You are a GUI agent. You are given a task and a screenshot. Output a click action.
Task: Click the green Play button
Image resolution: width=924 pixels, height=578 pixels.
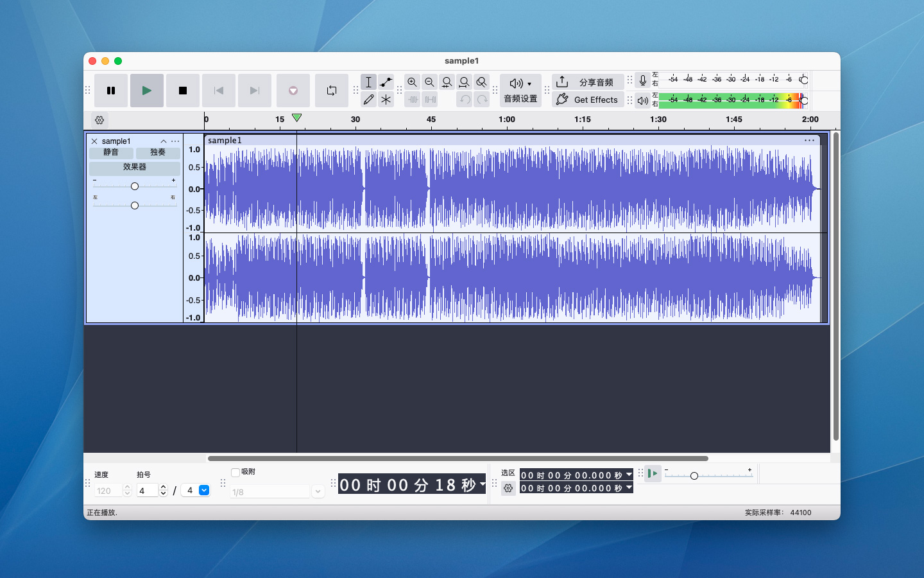pos(147,91)
